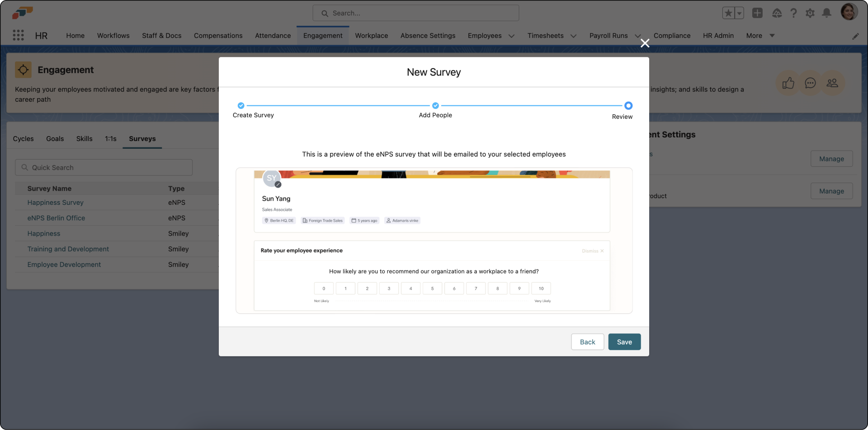Select rating 10 Very Likely
Image resolution: width=868 pixels, height=430 pixels.
pyautogui.click(x=541, y=288)
